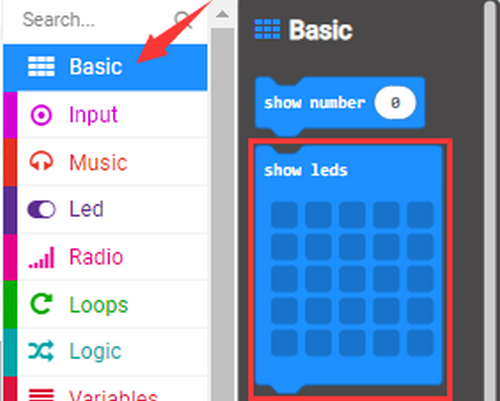Click the Basic category grid icon

[41, 66]
